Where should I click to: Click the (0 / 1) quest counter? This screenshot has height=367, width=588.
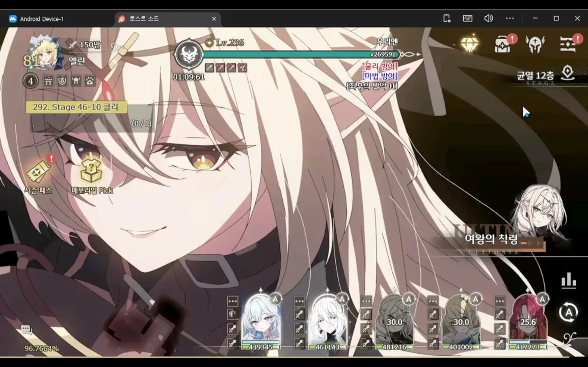pos(141,123)
